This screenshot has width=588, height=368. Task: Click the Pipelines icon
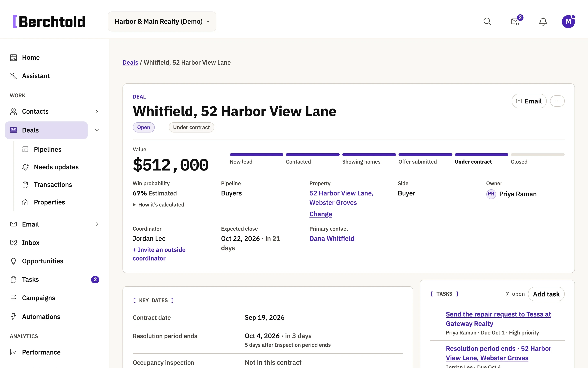pos(25,149)
